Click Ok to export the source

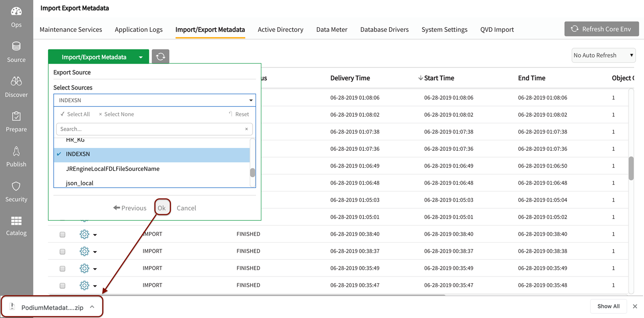[x=162, y=208]
